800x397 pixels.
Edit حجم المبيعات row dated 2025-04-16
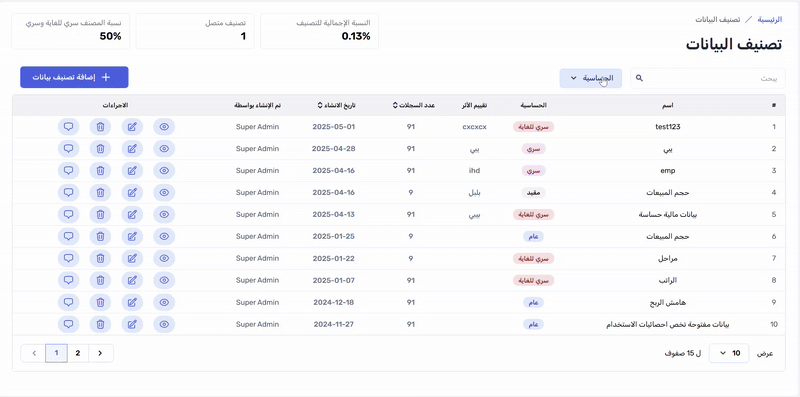132,192
